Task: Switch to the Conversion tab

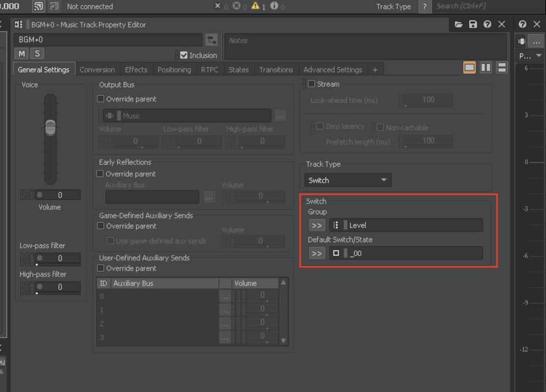Action: tap(97, 70)
